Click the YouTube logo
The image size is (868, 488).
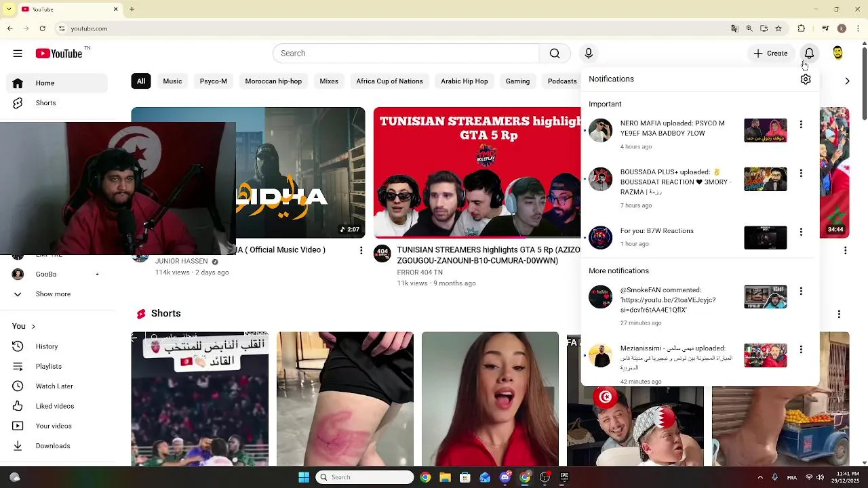point(60,54)
